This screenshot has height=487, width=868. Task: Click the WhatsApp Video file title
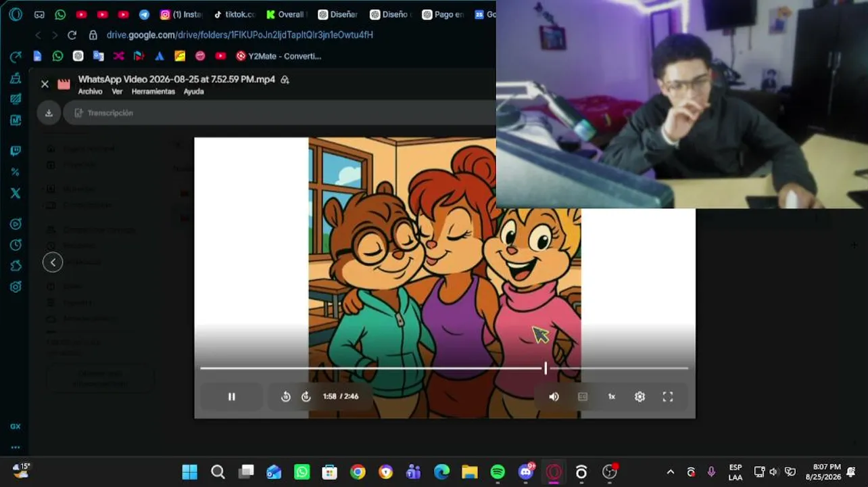point(176,79)
